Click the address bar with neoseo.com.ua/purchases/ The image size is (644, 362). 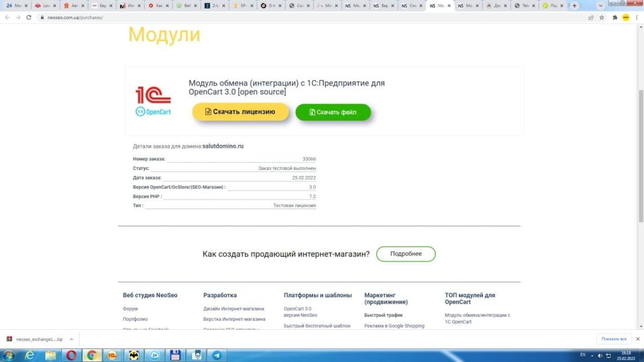click(x=311, y=17)
